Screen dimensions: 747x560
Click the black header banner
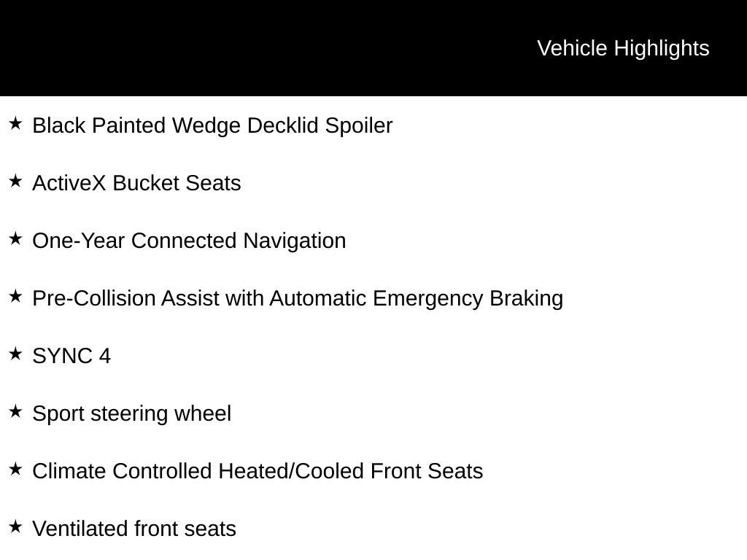pyautogui.click(x=373, y=48)
